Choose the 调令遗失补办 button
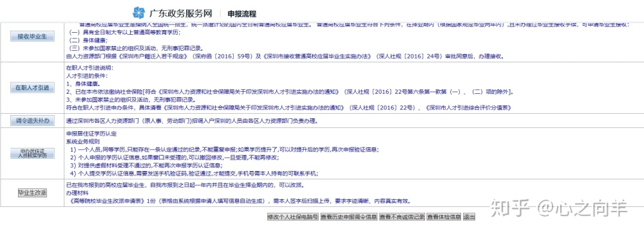 click(32, 120)
